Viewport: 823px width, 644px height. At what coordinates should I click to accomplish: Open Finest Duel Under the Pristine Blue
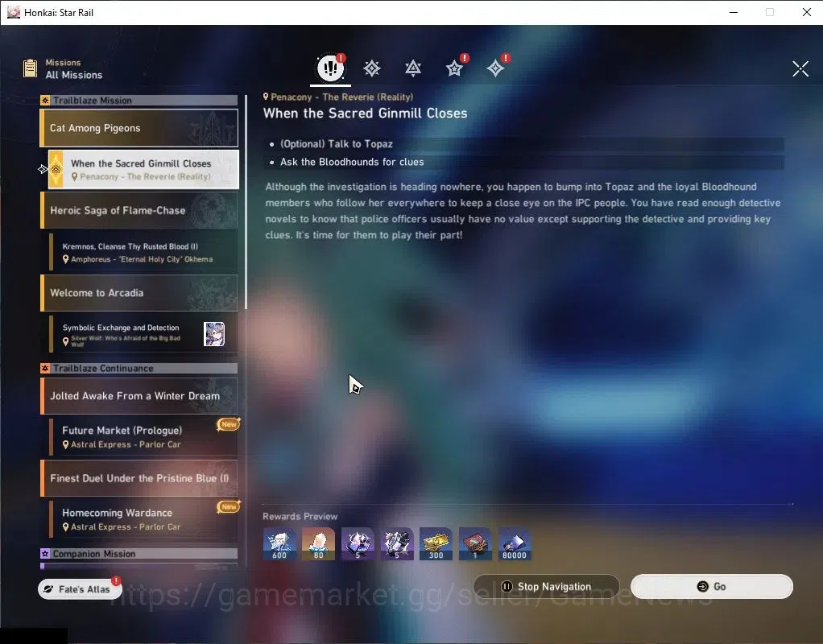click(139, 478)
